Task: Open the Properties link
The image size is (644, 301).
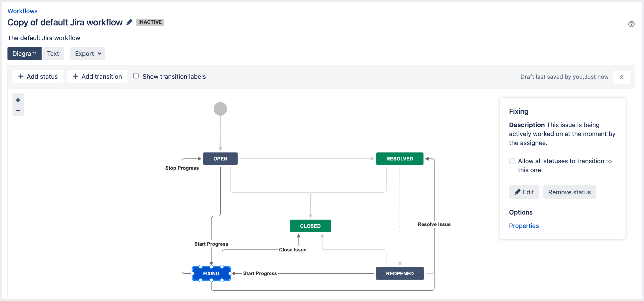Action: [524, 226]
